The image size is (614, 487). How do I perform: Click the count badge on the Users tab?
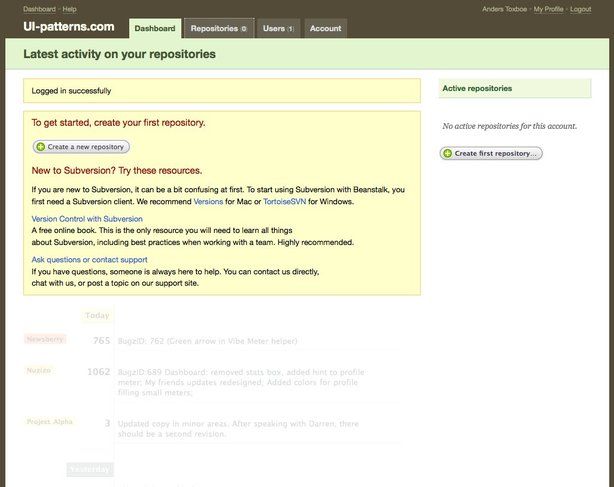coord(291,29)
